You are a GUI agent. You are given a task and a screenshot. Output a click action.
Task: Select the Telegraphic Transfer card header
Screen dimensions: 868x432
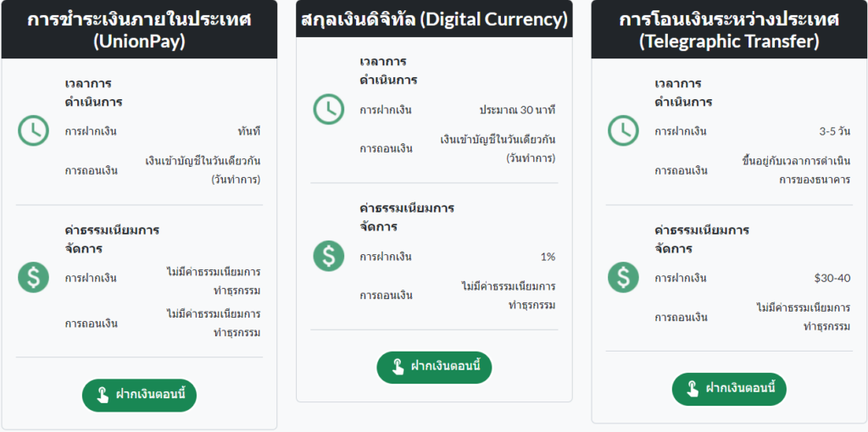[x=729, y=30]
